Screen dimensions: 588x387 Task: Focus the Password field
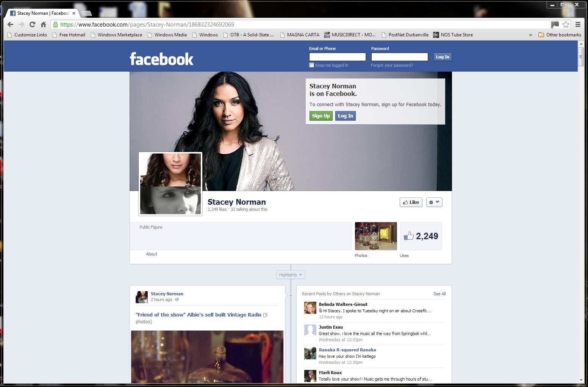400,57
